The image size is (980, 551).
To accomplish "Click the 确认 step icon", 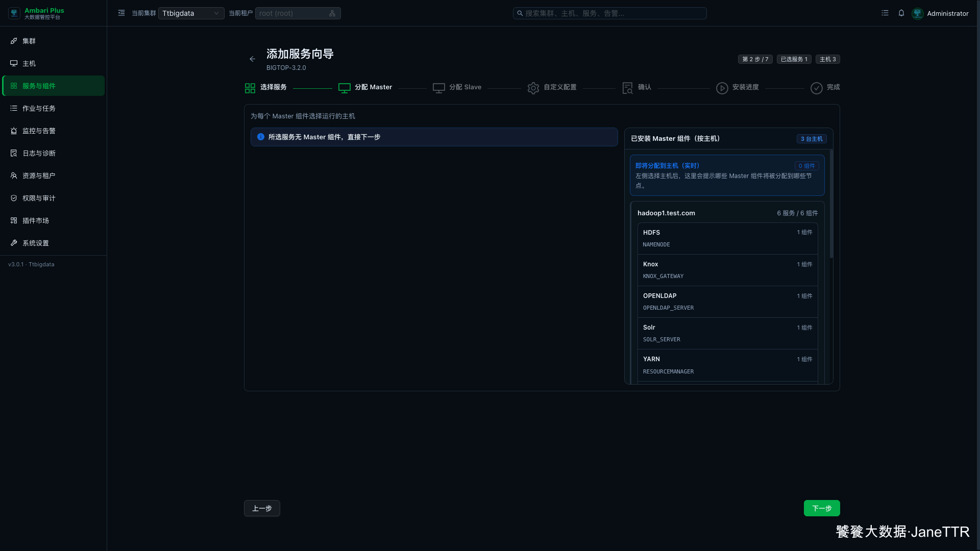I will click(x=628, y=88).
